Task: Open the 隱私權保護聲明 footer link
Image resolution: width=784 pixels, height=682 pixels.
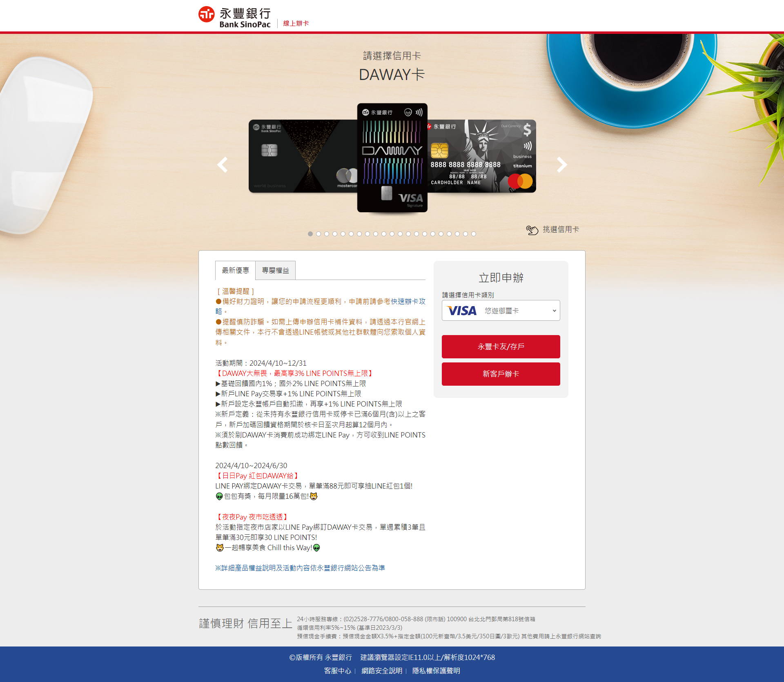Action: tap(436, 671)
